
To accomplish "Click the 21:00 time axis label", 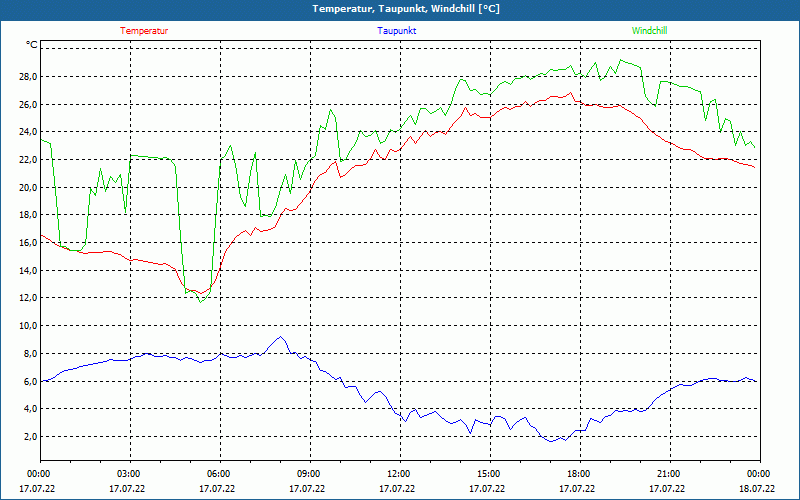I will click(669, 474).
